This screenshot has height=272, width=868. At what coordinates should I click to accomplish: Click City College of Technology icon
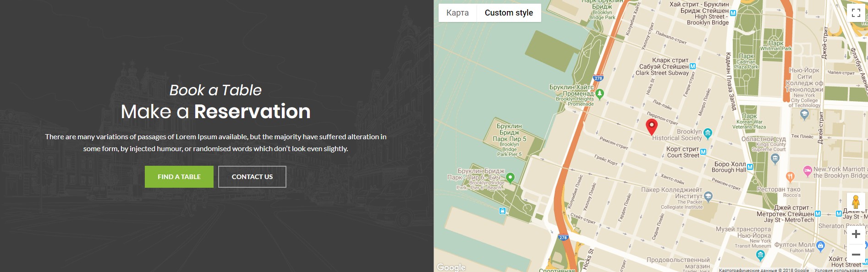tap(804, 114)
